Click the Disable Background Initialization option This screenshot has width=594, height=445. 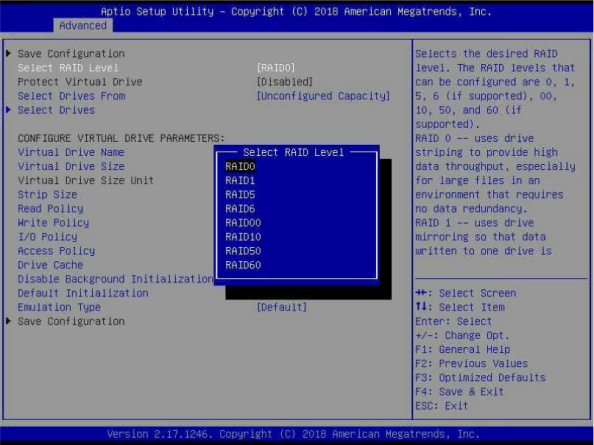[x=116, y=279]
